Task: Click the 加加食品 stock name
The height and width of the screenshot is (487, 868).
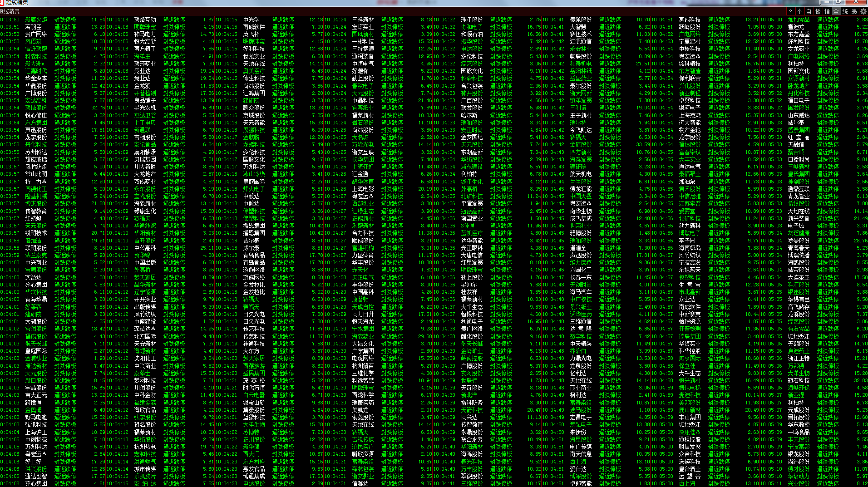Action: point(799,20)
